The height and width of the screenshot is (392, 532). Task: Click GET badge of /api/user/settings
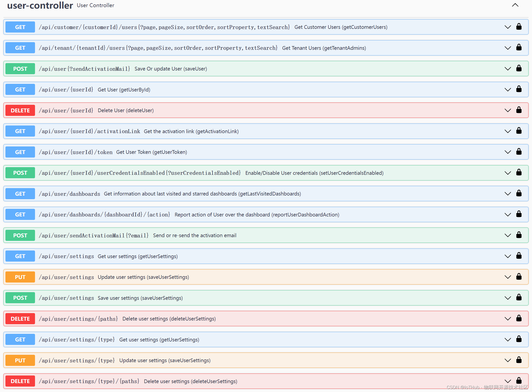[x=20, y=256]
